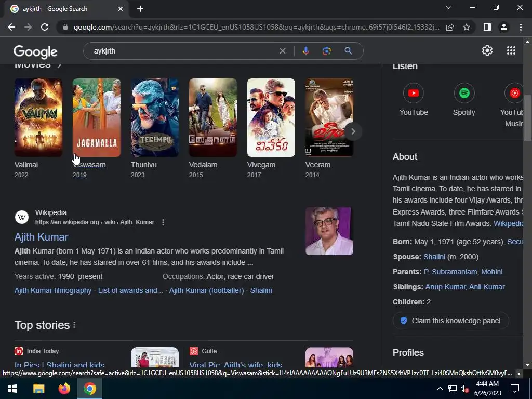Open the Windows Start menu
Image resolution: width=532 pixels, height=399 pixels.
click(12, 389)
